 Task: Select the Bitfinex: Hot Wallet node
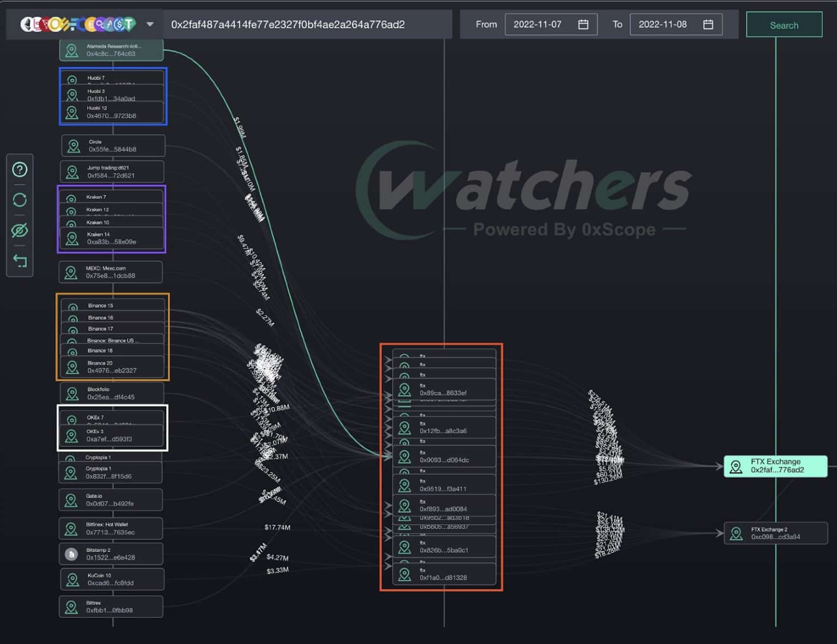pos(111,528)
